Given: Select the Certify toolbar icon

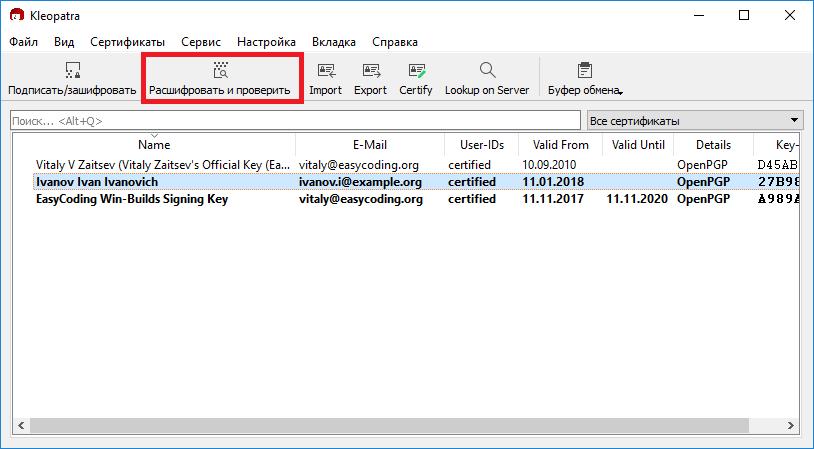Looking at the screenshot, I should click(x=416, y=79).
